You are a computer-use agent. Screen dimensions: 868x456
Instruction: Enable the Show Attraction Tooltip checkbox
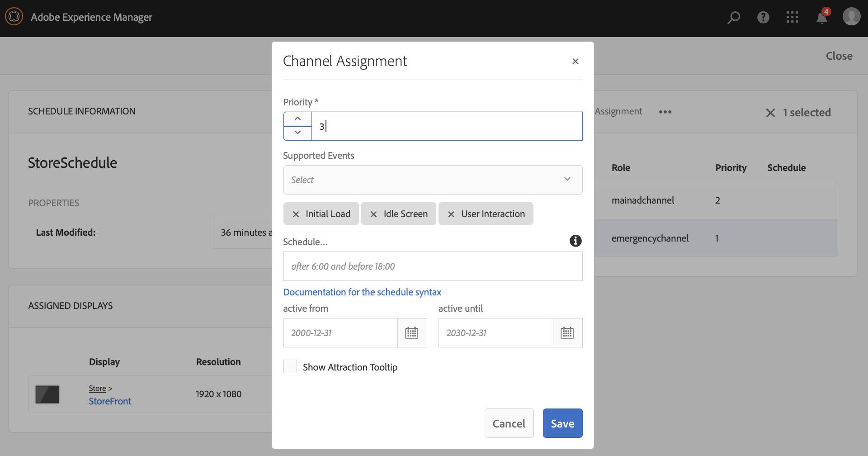(290, 366)
